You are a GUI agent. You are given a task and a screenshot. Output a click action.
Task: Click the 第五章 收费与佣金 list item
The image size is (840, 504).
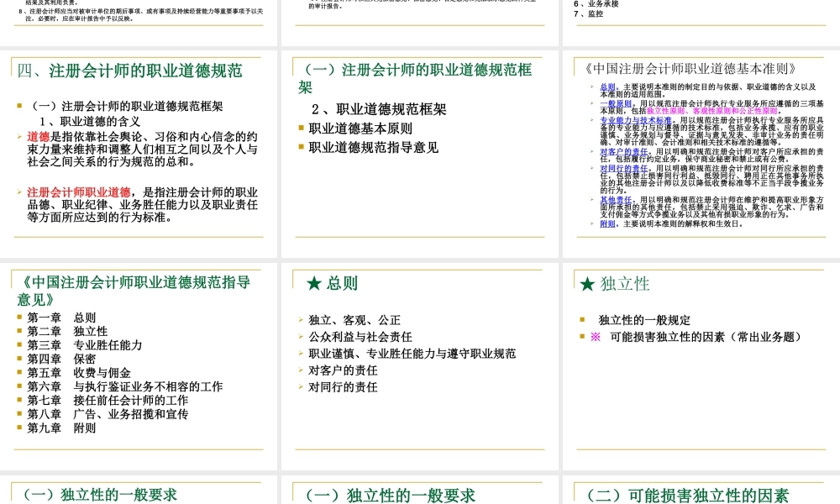(x=79, y=372)
